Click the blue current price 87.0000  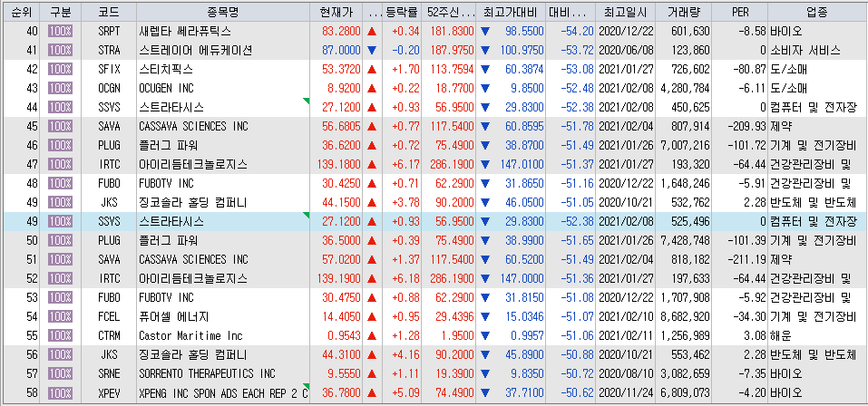[341, 51]
